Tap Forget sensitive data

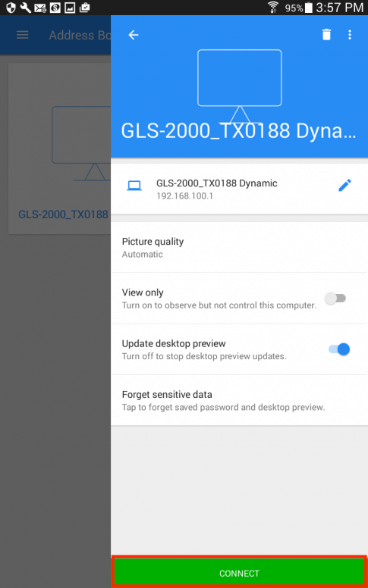(x=239, y=400)
